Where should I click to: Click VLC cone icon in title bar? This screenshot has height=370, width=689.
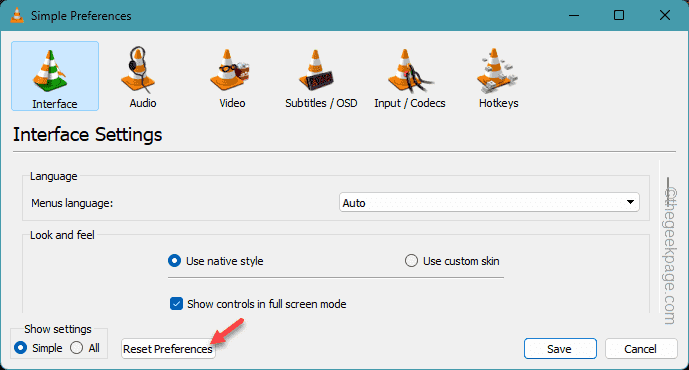pyautogui.click(x=17, y=15)
